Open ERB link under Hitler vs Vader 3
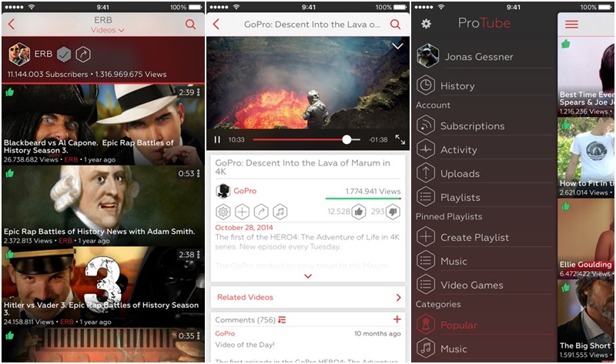Image resolution: width=616 pixels, height=364 pixels. [67, 322]
